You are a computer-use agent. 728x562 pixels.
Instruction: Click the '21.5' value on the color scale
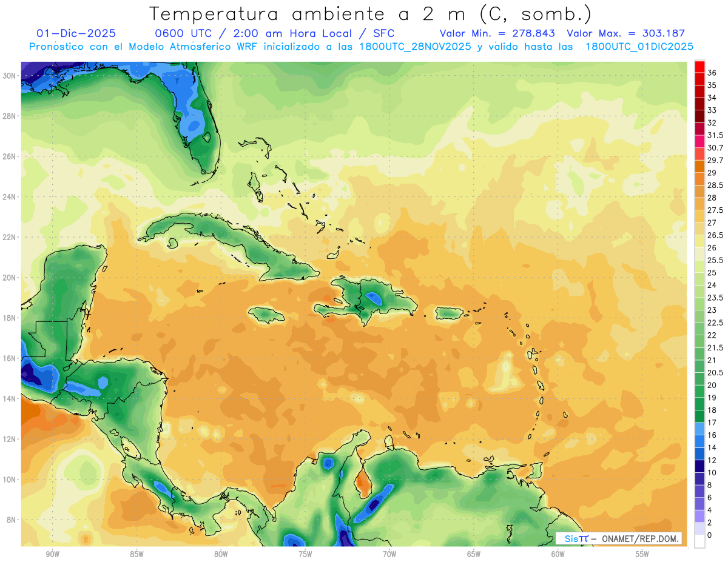[x=715, y=347]
